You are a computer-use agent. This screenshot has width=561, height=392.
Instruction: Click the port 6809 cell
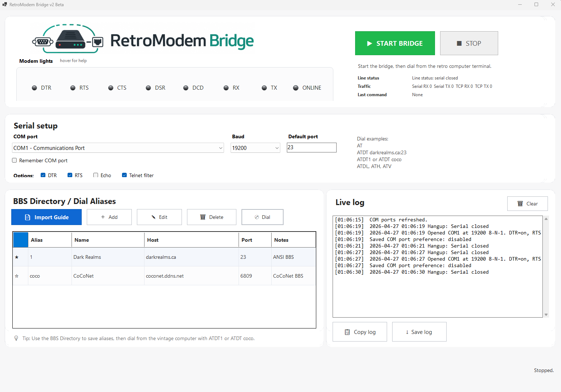tap(255, 276)
